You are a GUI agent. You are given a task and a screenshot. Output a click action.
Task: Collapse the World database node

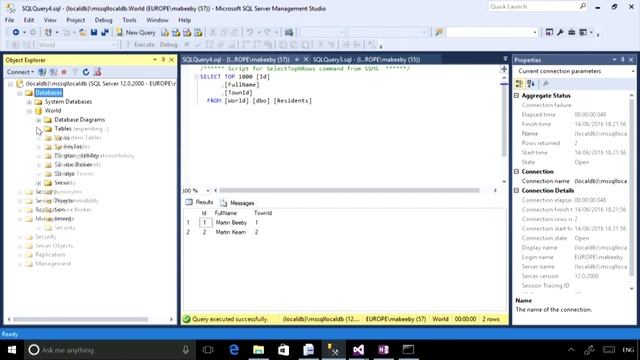(x=29, y=111)
